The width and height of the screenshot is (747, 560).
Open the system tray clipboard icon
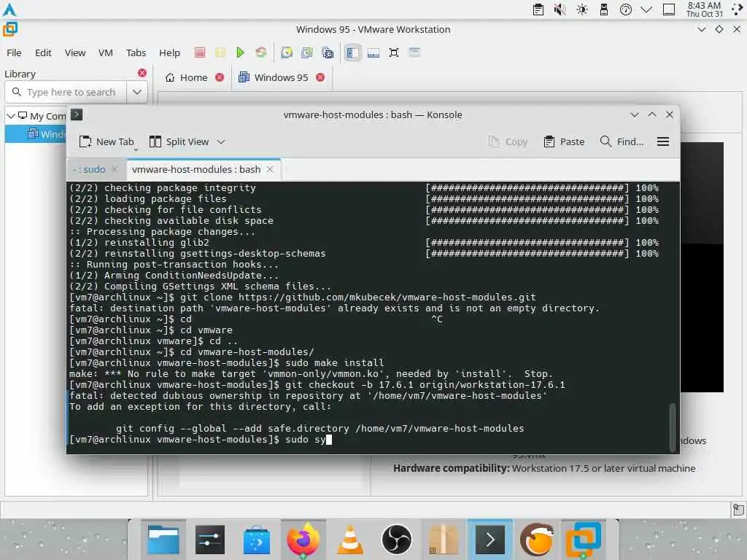click(538, 9)
